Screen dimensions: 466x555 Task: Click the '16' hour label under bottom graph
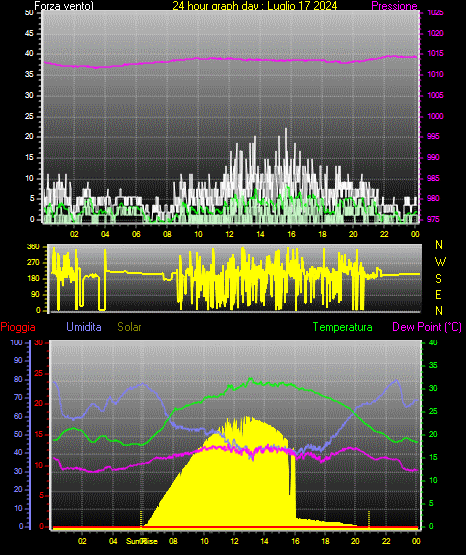click(x=295, y=541)
